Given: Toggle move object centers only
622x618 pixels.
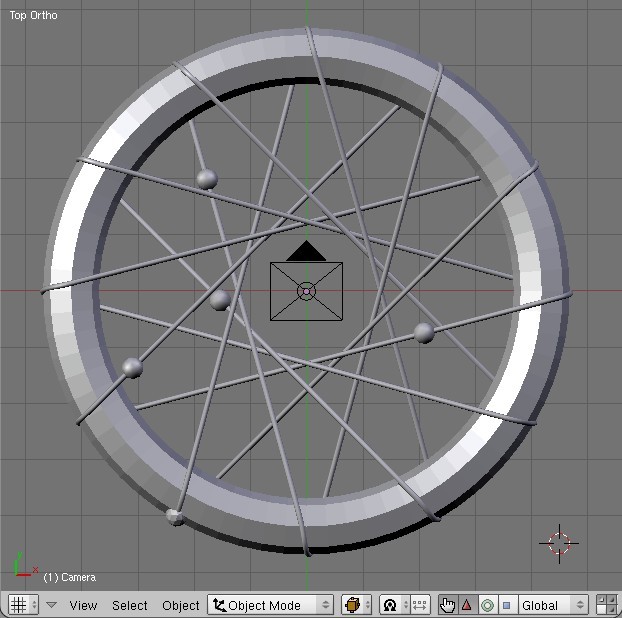Looking at the screenshot, I should (x=420, y=605).
